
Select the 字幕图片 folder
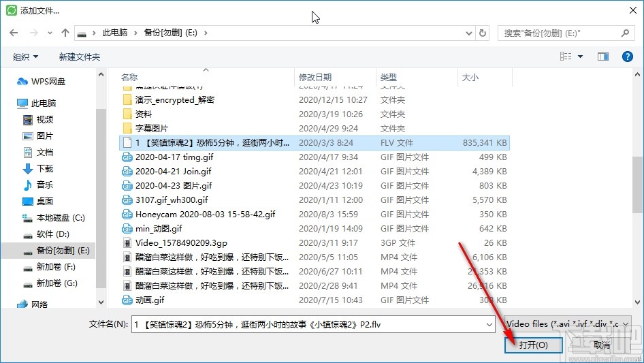[146, 129]
